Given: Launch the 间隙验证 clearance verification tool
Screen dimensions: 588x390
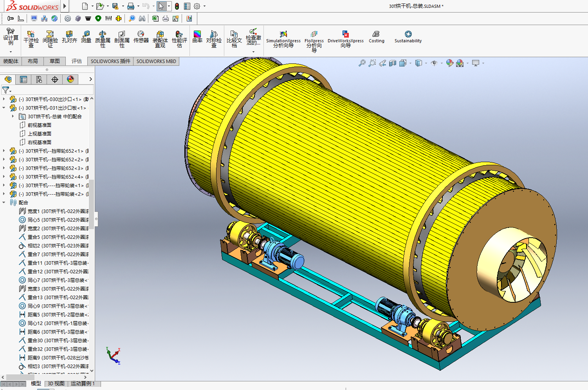Looking at the screenshot, I should click(50, 39).
